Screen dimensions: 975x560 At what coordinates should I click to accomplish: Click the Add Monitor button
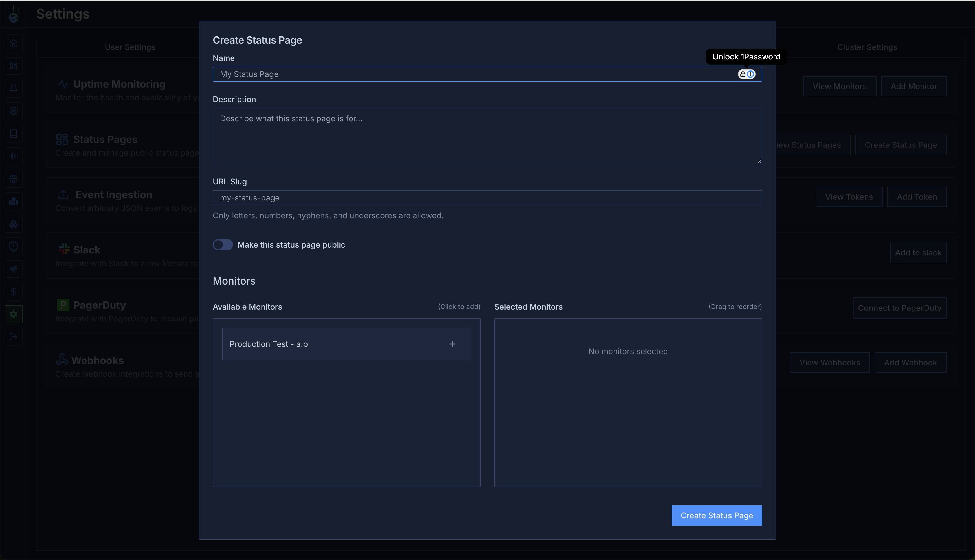click(913, 86)
